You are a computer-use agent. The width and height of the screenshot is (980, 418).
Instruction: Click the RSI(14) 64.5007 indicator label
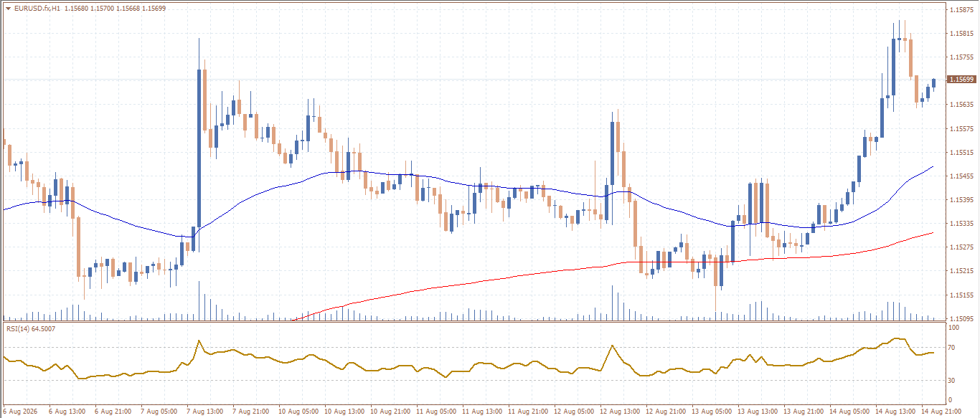[31, 328]
